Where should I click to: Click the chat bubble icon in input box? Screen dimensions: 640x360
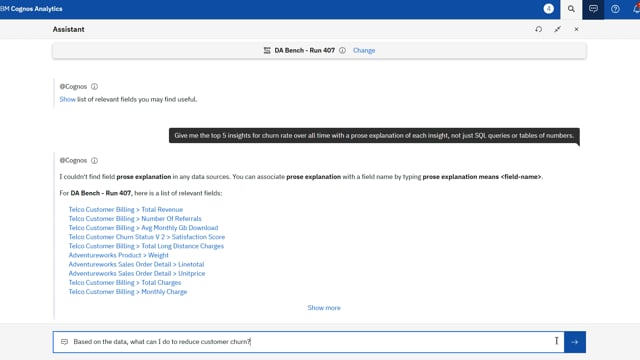pyautogui.click(x=64, y=342)
